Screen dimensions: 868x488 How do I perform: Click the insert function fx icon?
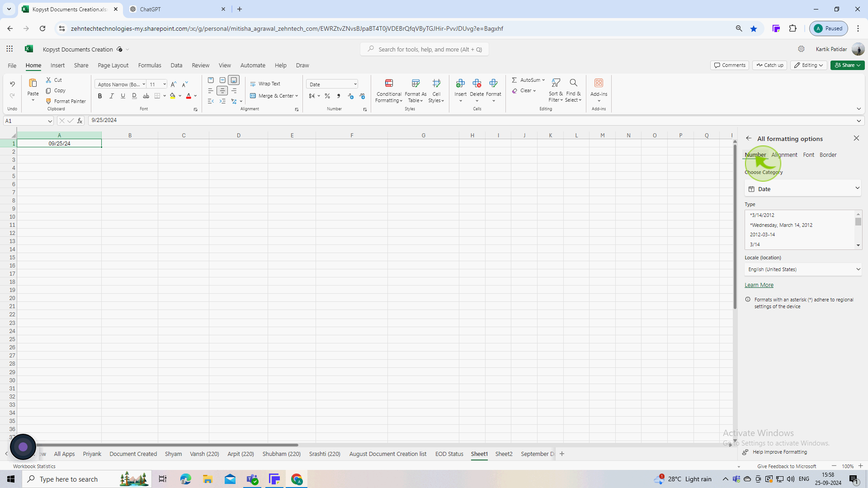click(x=80, y=121)
